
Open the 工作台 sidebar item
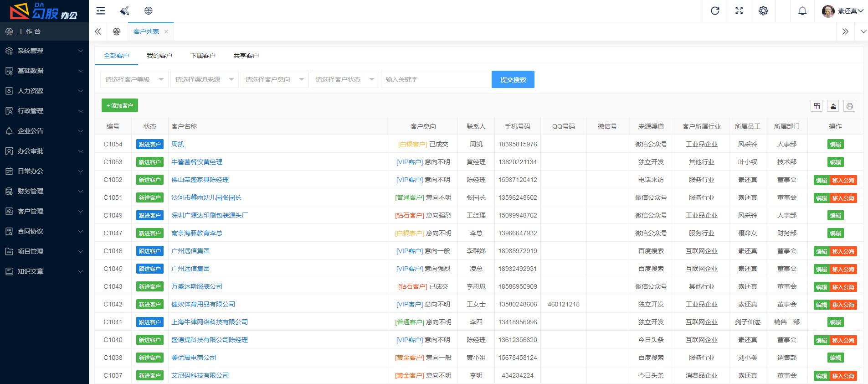(44, 31)
